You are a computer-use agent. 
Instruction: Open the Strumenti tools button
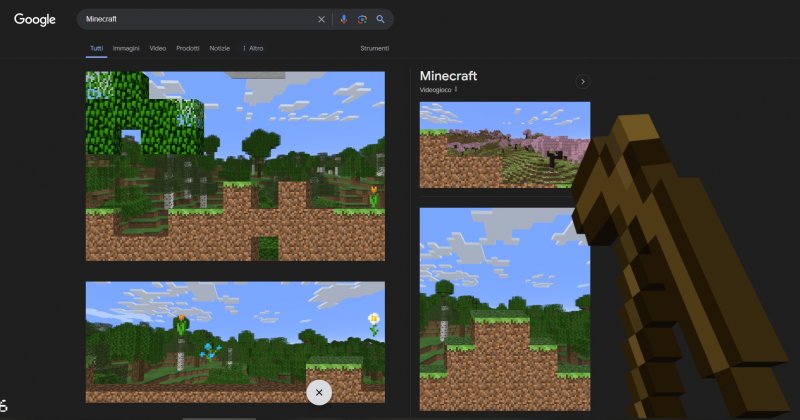tap(374, 48)
